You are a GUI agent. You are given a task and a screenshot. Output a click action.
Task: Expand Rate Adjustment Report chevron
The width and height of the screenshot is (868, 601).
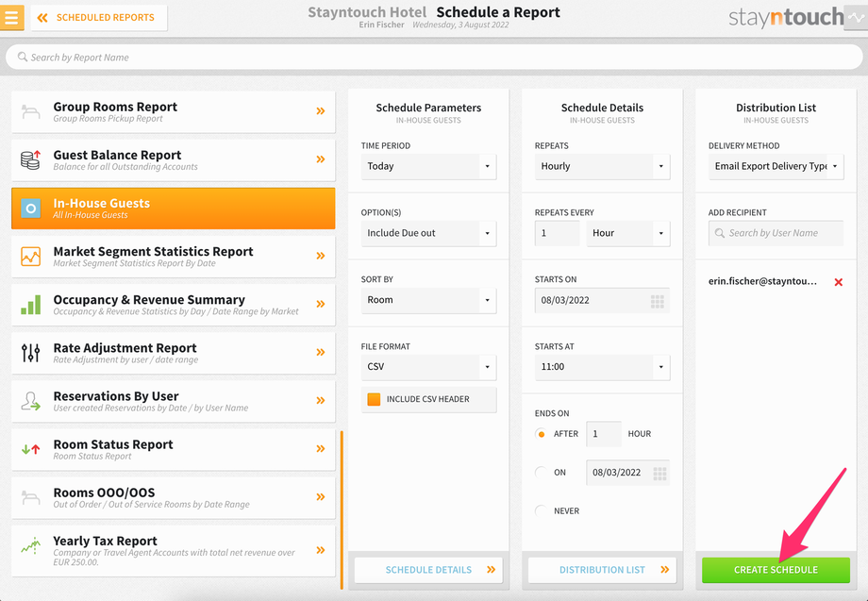[321, 352]
